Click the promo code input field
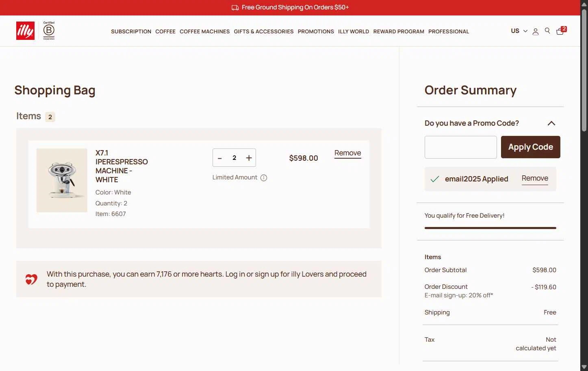 coord(460,147)
